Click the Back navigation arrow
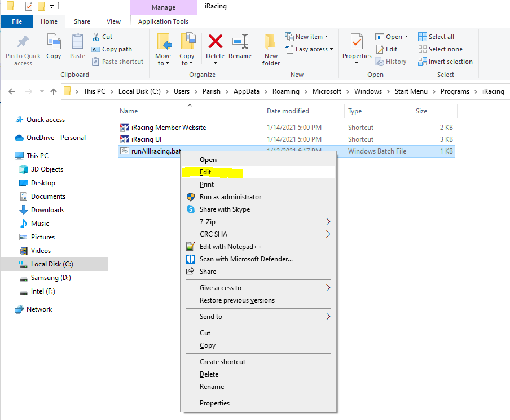The width and height of the screenshot is (510, 420). pos(12,91)
